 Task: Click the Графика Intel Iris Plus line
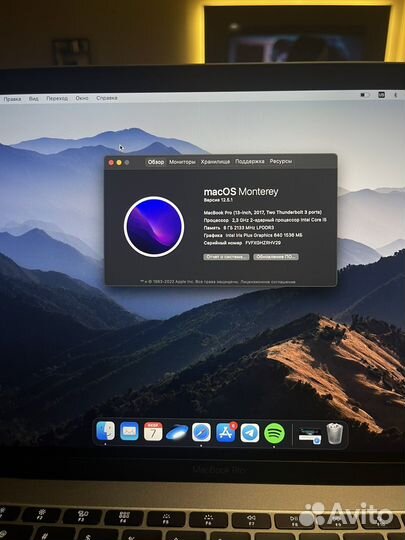(253, 235)
